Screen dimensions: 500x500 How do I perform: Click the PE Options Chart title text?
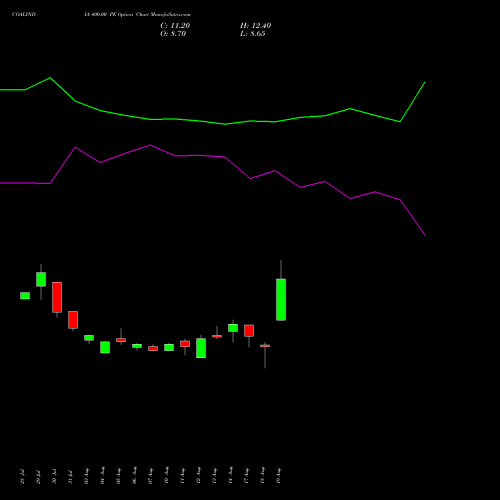point(137,15)
